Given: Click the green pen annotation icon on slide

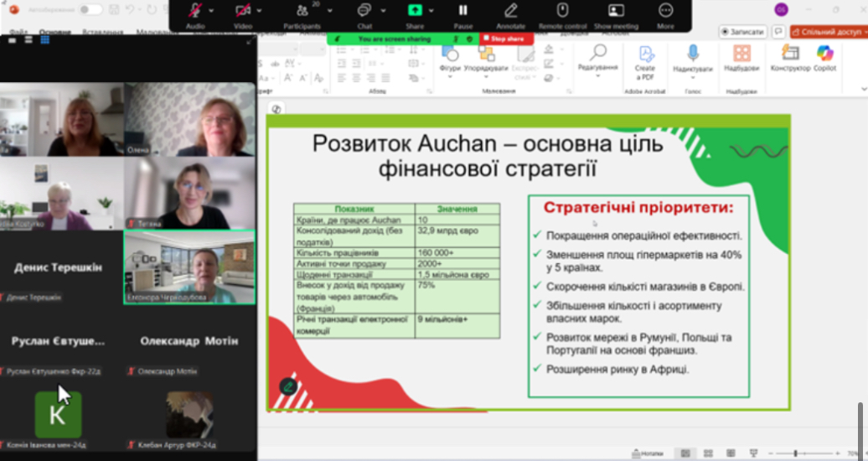Looking at the screenshot, I should [288, 386].
